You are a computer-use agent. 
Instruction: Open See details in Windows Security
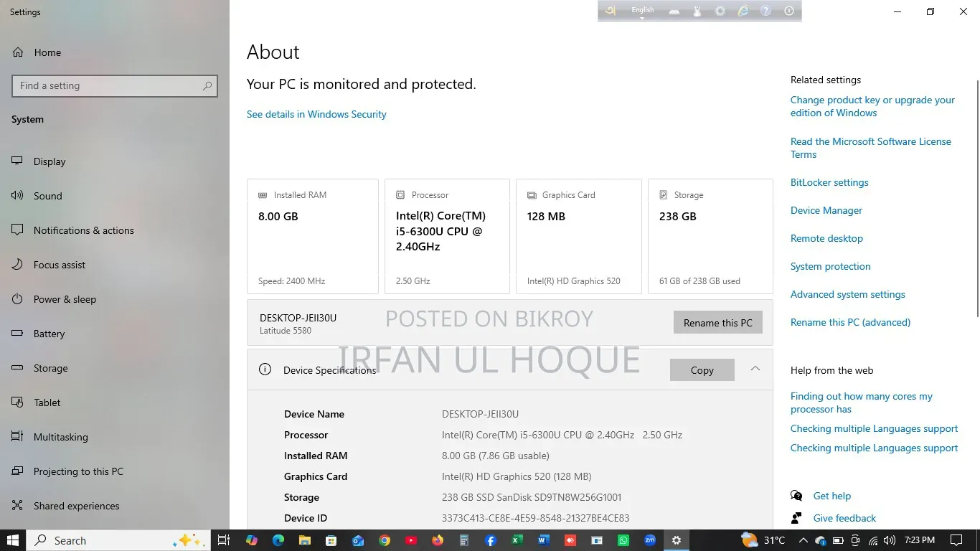pyautogui.click(x=316, y=114)
